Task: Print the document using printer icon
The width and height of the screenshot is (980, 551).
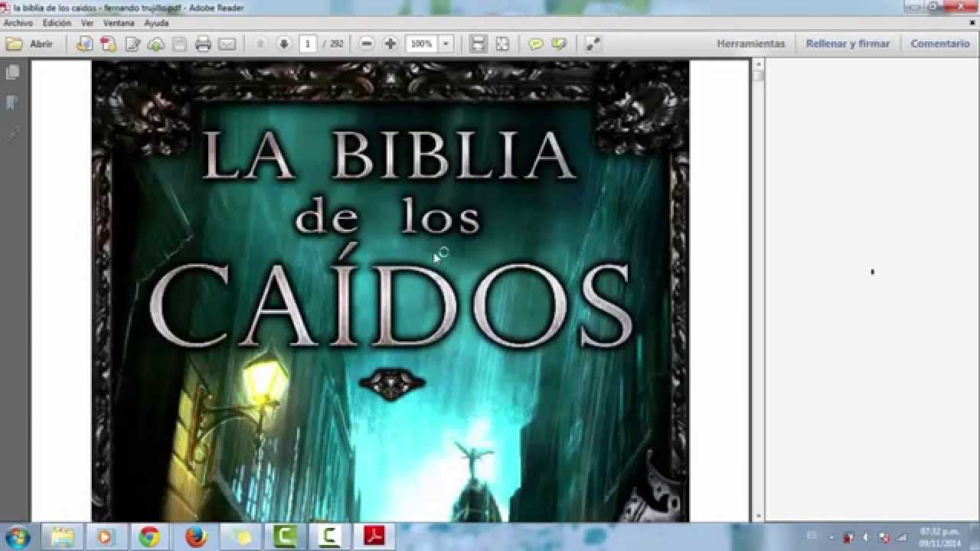Action: point(203,44)
